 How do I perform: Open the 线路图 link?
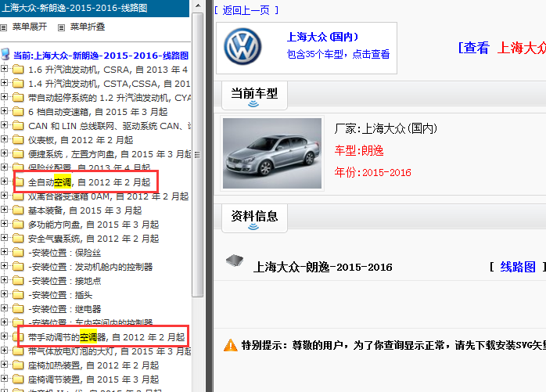tap(518, 268)
